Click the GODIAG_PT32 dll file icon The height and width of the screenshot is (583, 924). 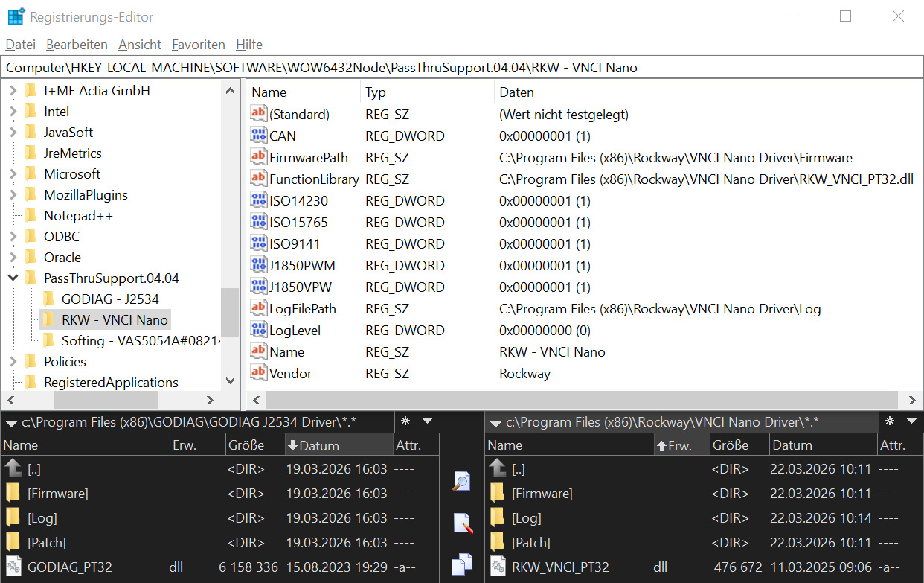click(x=13, y=567)
